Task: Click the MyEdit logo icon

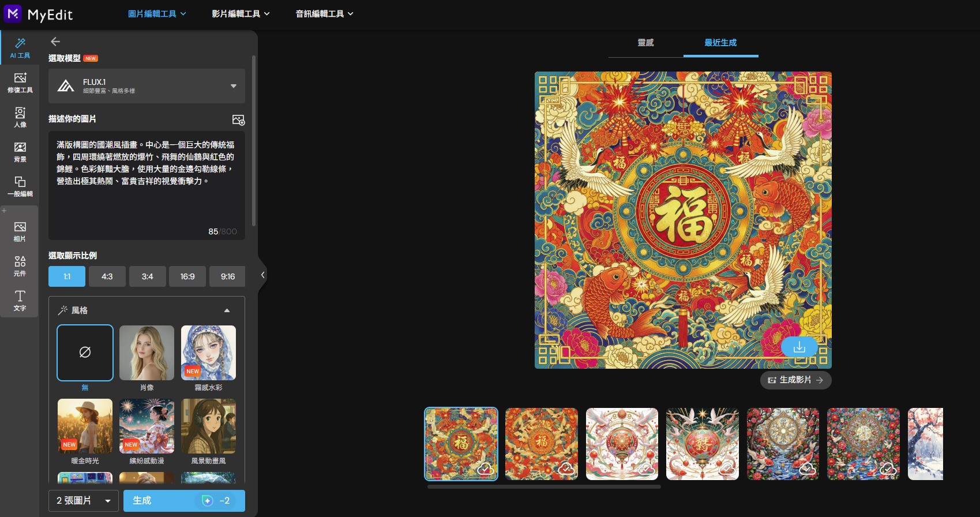Action: pos(13,13)
